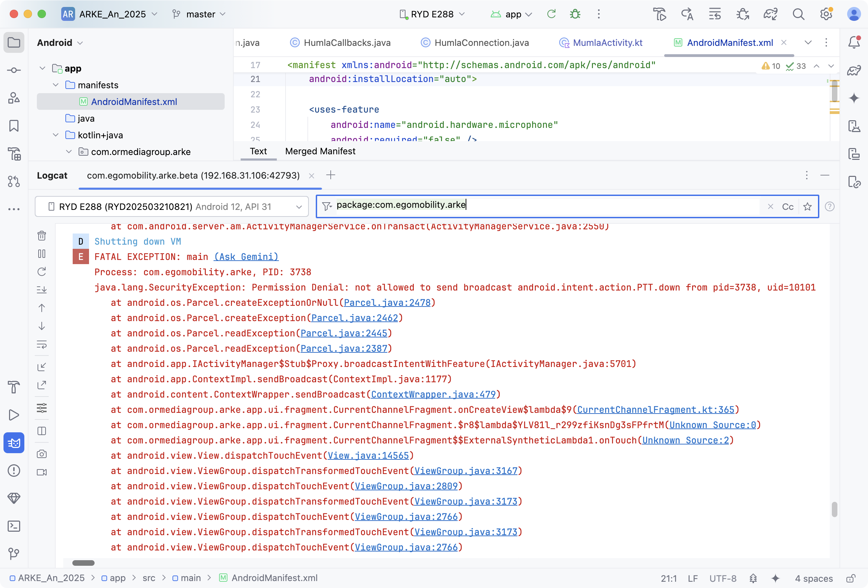Collapse the manifests folder in project tree

[x=56, y=85]
